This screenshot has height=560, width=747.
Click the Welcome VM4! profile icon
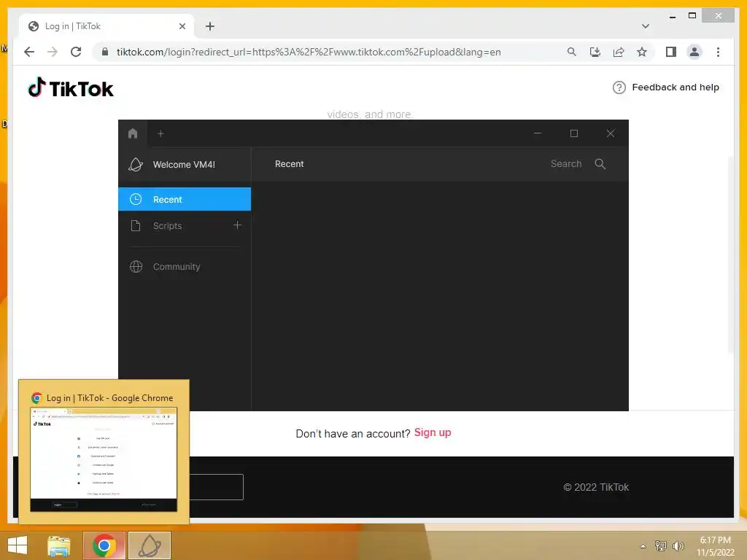coord(136,164)
